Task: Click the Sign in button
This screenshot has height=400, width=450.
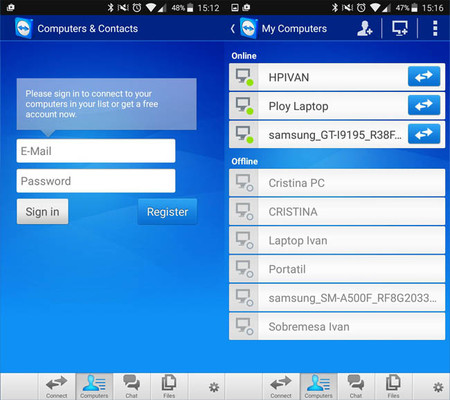Action: (x=43, y=212)
